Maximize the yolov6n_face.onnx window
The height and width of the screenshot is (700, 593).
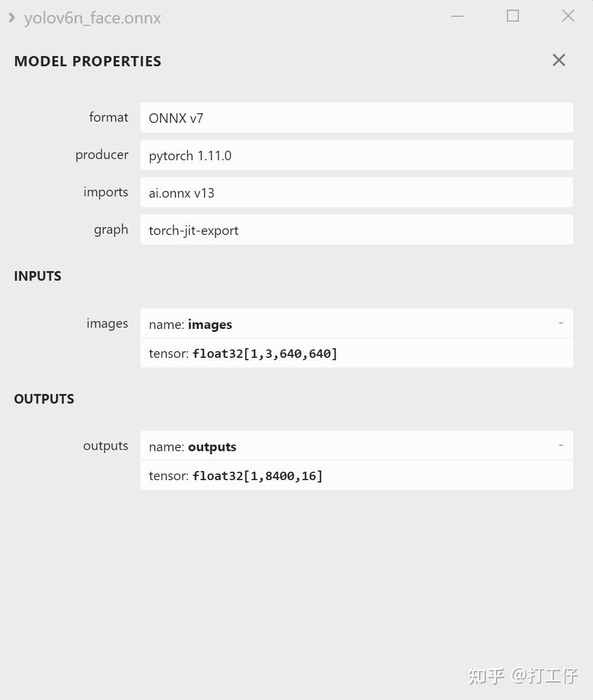coord(513,16)
